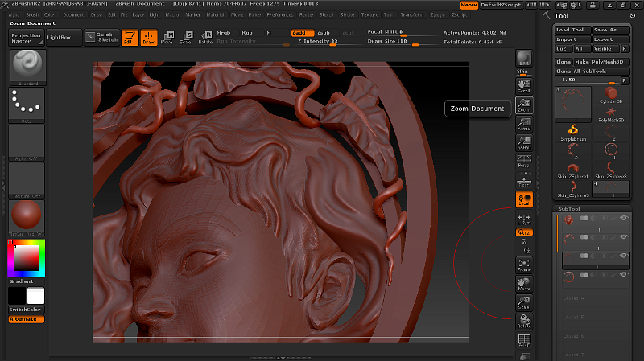Click the Export button

tap(611, 39)
